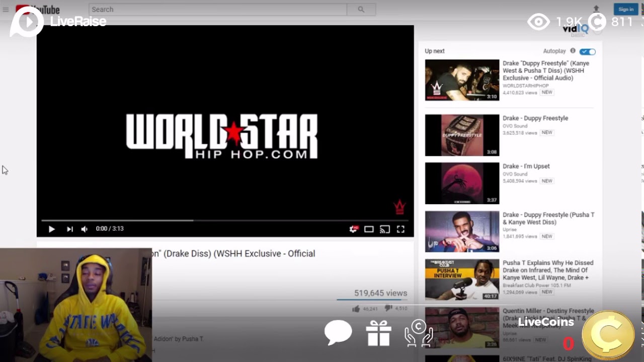The image size is (644, 362).
Task: Skip to the next video in player
Action: 69,229
